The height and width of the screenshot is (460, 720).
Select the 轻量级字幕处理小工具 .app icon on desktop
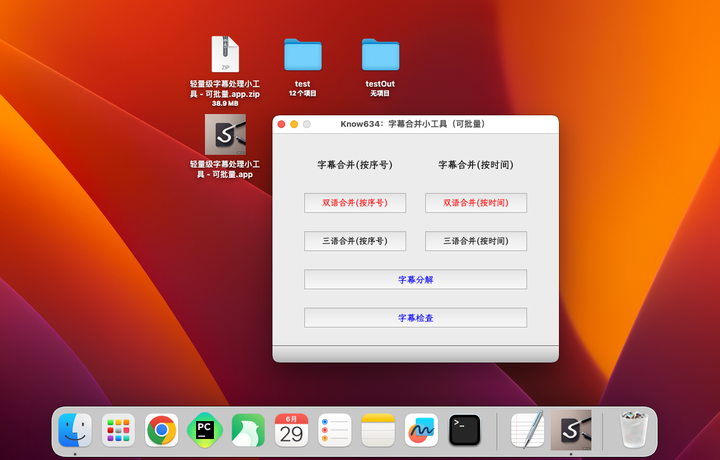(225, 135)
